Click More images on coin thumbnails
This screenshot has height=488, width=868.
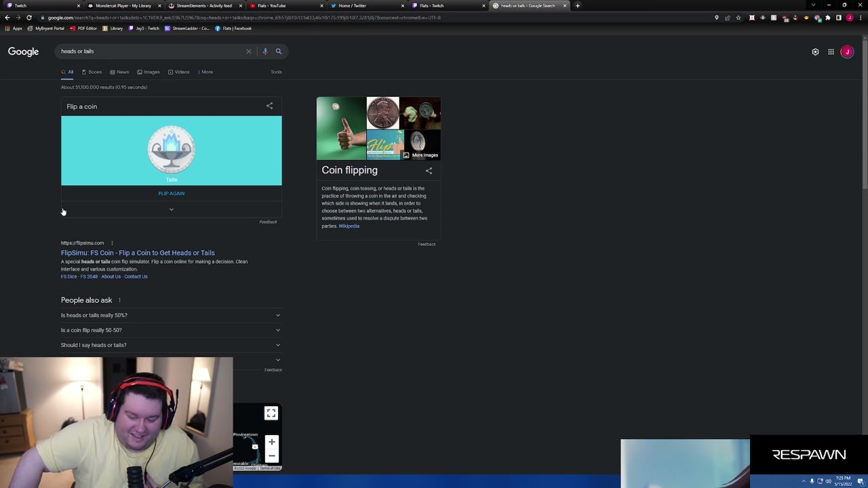(x=420, y=155)
